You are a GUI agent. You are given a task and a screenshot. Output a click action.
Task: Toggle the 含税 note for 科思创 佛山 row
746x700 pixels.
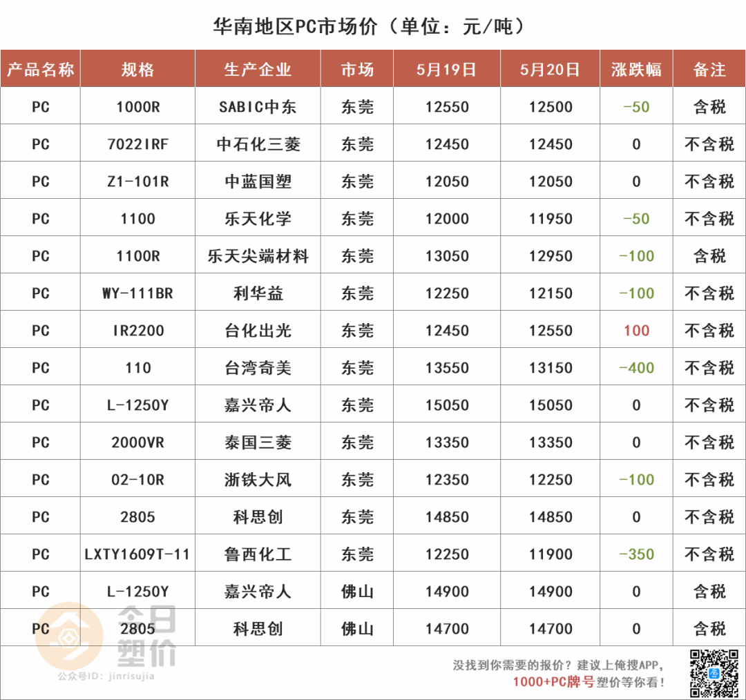[x=709, y=629]
